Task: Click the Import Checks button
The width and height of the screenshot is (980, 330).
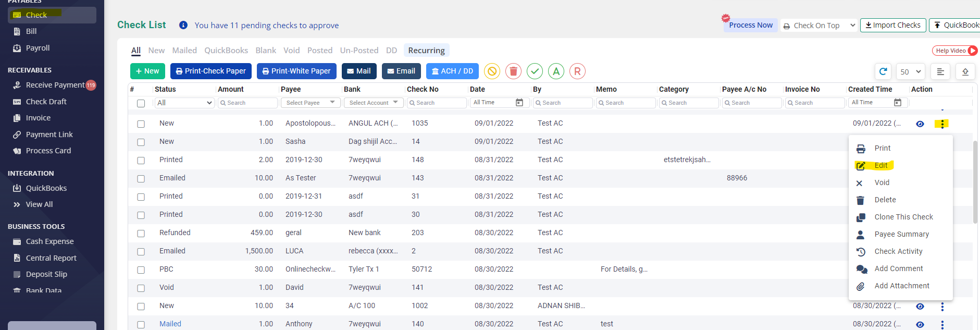Action: tap(893, 25)
